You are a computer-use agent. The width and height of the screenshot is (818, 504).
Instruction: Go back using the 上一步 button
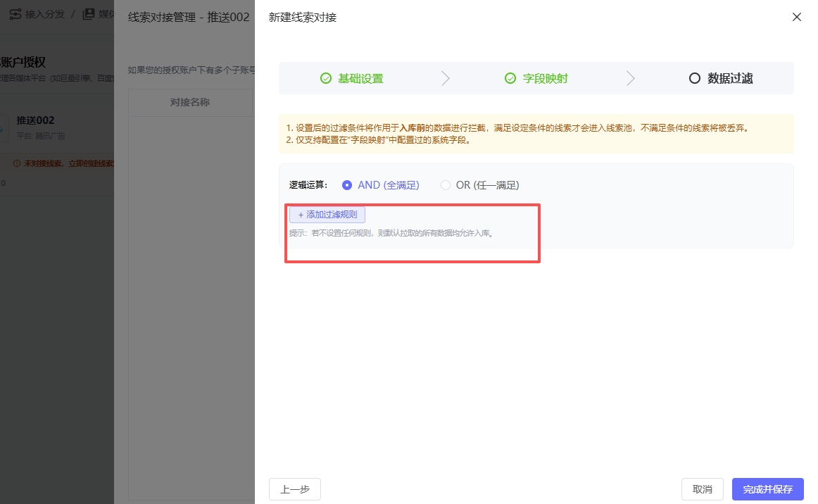(x=294, y=489)
